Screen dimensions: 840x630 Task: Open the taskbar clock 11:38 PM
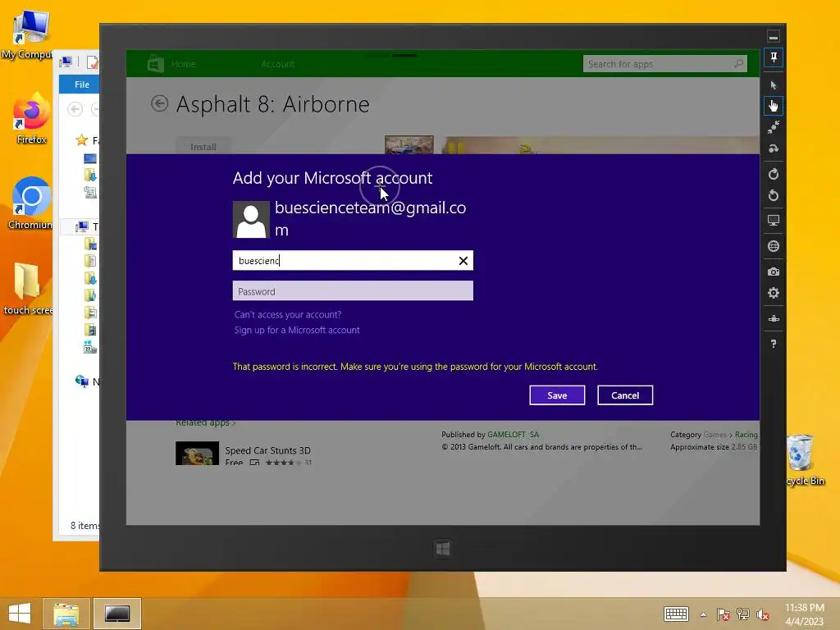point(804,614)
